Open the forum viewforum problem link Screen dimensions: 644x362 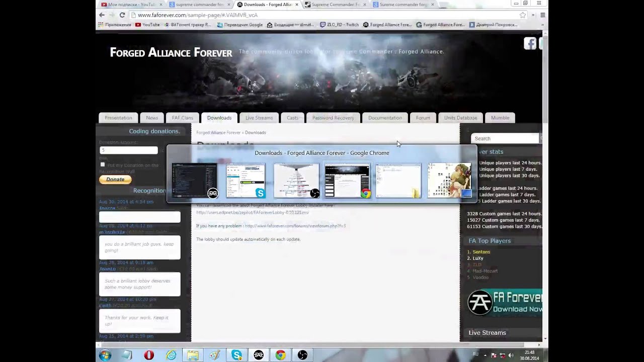[295, 226]
